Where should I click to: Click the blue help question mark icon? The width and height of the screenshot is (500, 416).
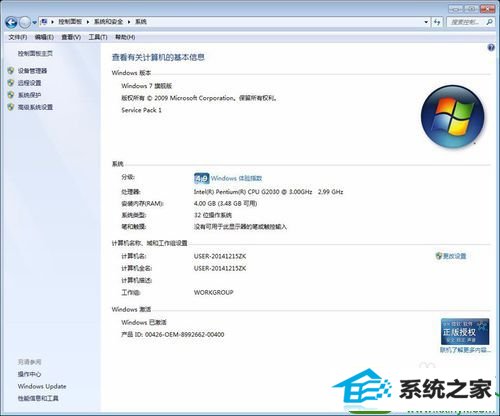click(x=491, y=48)
